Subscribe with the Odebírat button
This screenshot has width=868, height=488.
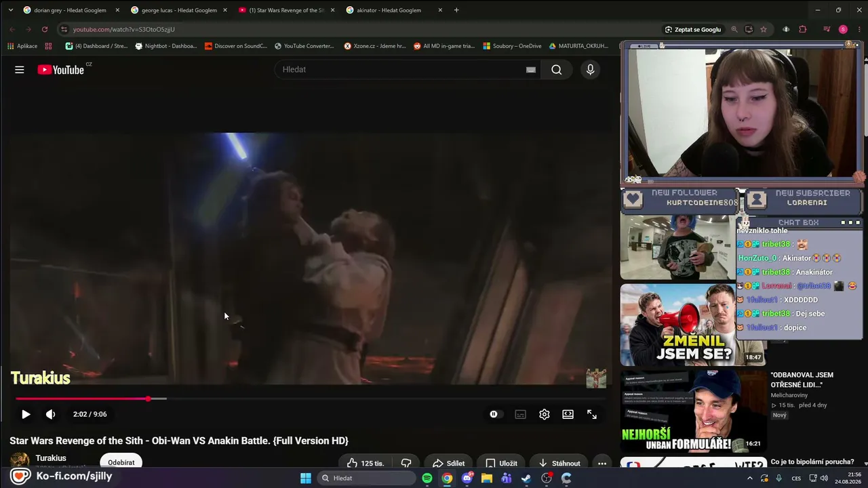pos(121,462)
